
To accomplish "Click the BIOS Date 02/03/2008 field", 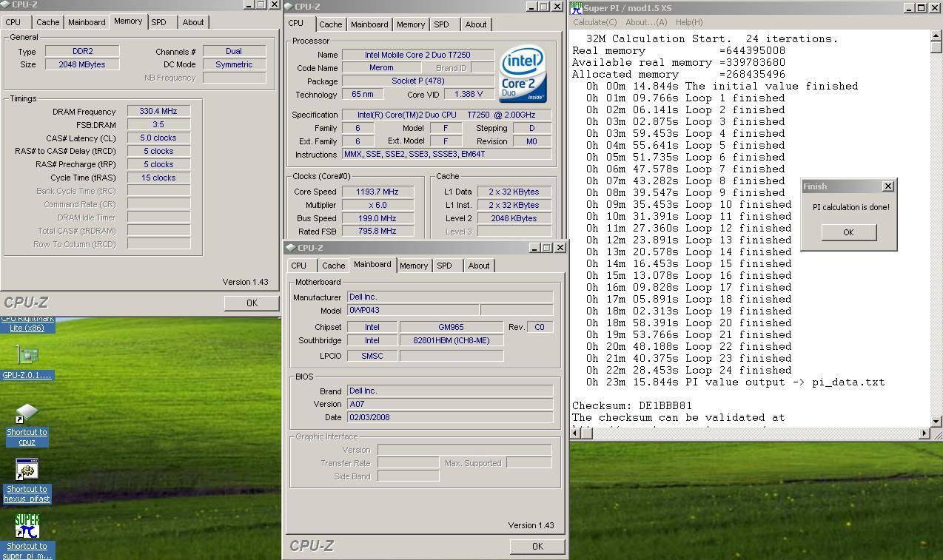I will (449, 417).
